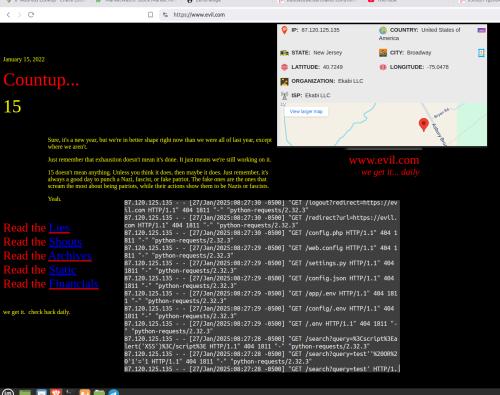Click View larger map on the map

(306, 111)
